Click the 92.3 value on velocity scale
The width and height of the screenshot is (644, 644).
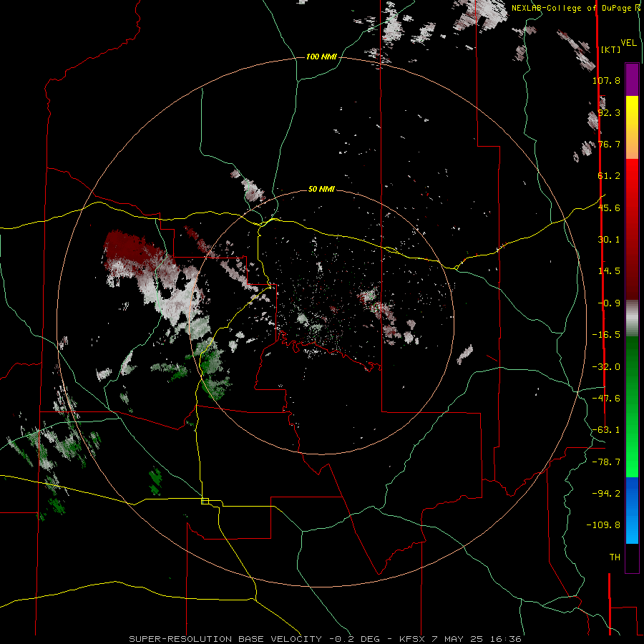click(609, 112)
